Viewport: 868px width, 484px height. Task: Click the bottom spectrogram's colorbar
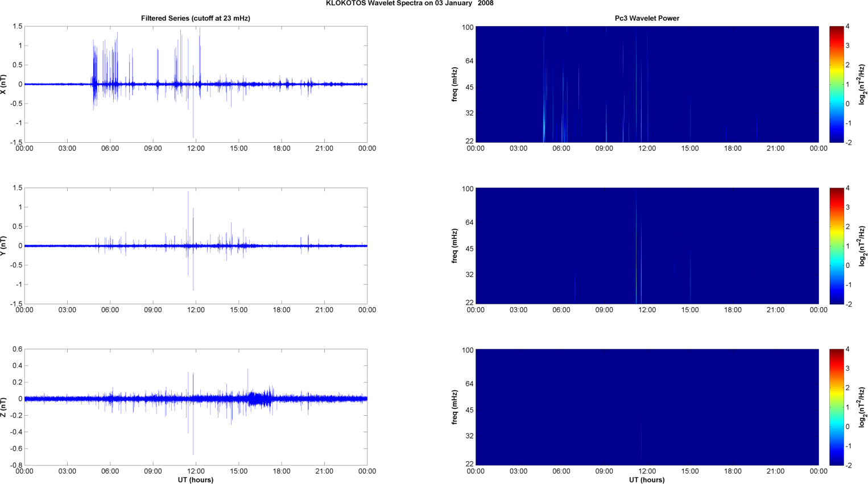(836, 407)
